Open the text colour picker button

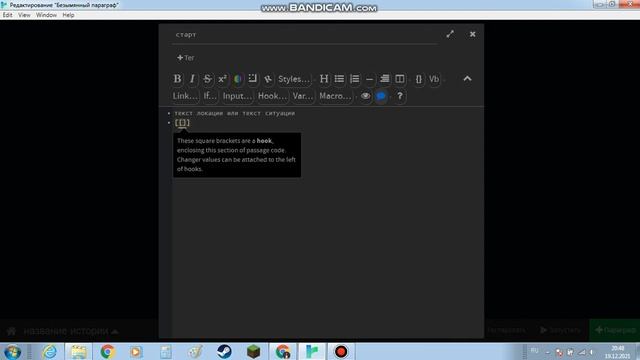click(x=238, y=79)
